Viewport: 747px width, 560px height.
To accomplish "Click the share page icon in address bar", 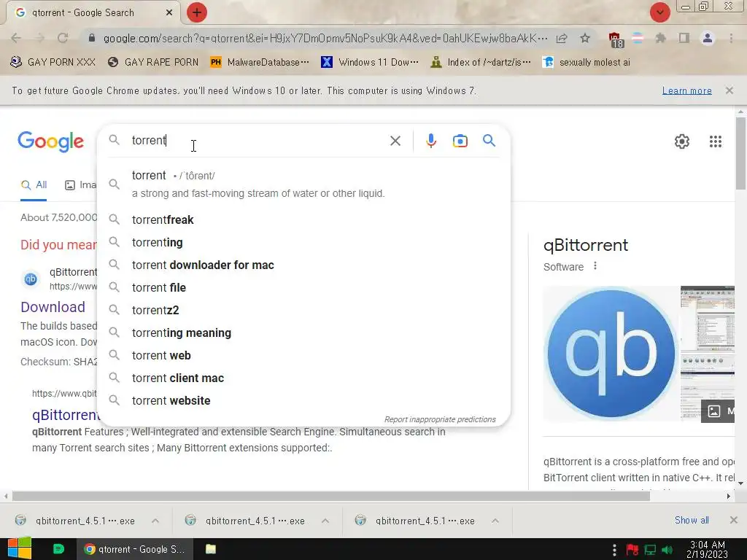I will (x=562, y=39).
